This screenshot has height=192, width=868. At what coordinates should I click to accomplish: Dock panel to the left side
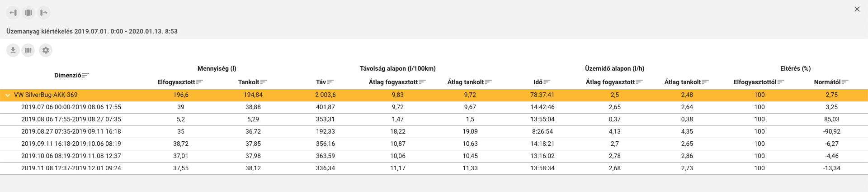(x=13, y=13)
